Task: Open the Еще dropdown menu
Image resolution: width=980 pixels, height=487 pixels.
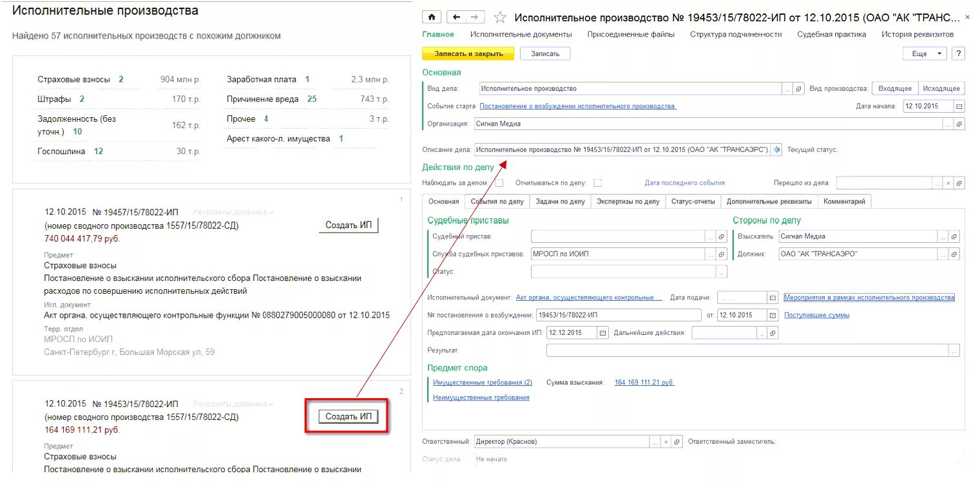Action: (925, 54)
